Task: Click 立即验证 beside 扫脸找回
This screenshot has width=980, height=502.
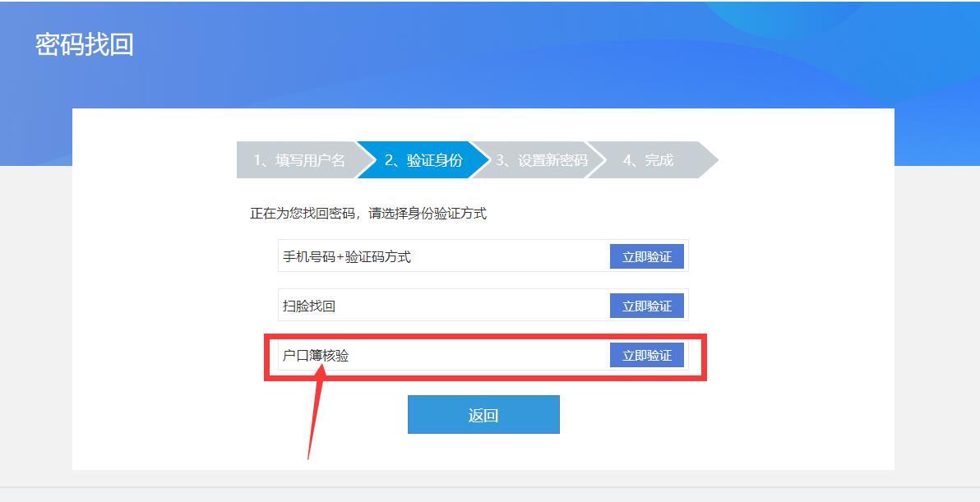Action: [647, 306]
